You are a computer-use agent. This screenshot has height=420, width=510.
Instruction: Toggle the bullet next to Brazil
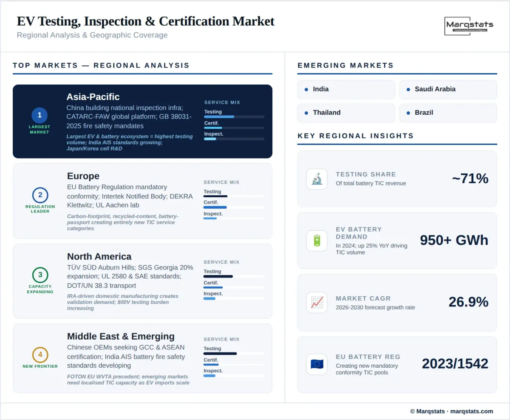click(408, 113)
